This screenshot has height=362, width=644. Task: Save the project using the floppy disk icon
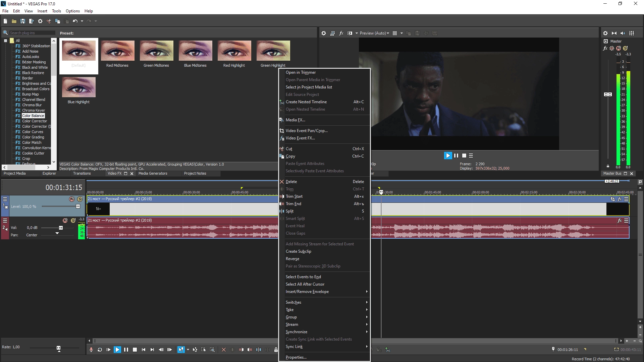[23, 21]
